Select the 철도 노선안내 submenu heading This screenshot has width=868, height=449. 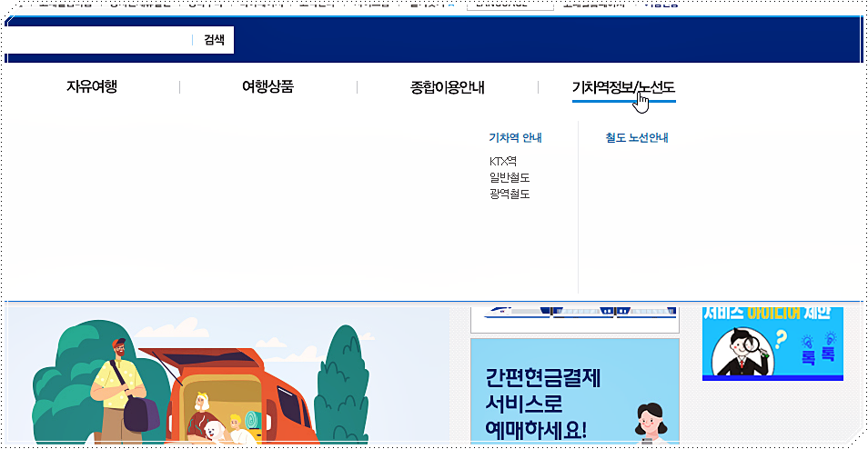pos(637,137)
